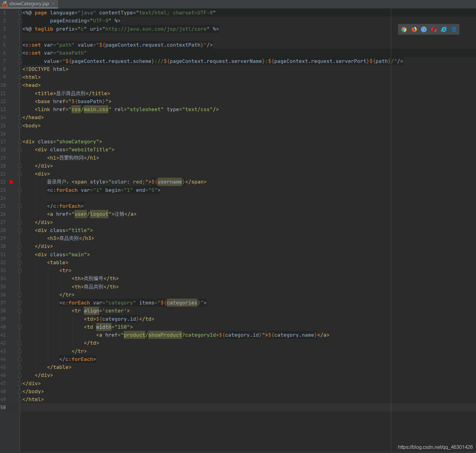476x453 pixels.
Task: Click the pageContext.request.contextPath expression
Action: [151, 45]
